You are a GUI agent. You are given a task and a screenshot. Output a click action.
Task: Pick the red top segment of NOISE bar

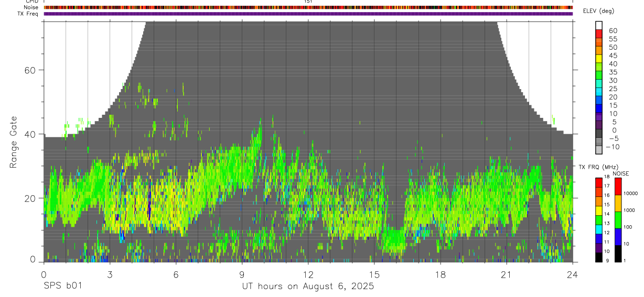tap(617, 186)
